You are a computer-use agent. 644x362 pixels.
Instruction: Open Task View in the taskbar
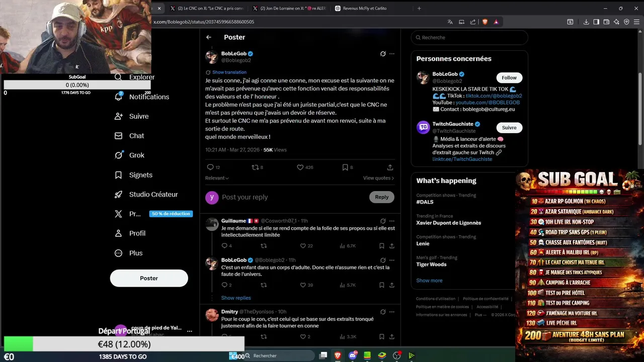click(x=323, y=355)
